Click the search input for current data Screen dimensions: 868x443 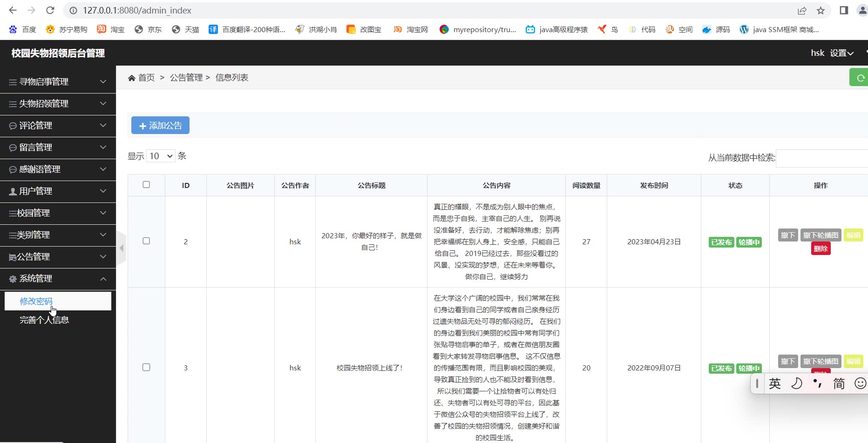(x=822, y=158)
